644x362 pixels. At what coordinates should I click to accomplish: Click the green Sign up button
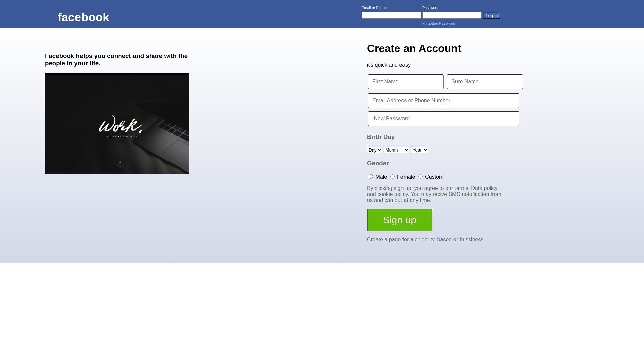(x=399, y=220)
